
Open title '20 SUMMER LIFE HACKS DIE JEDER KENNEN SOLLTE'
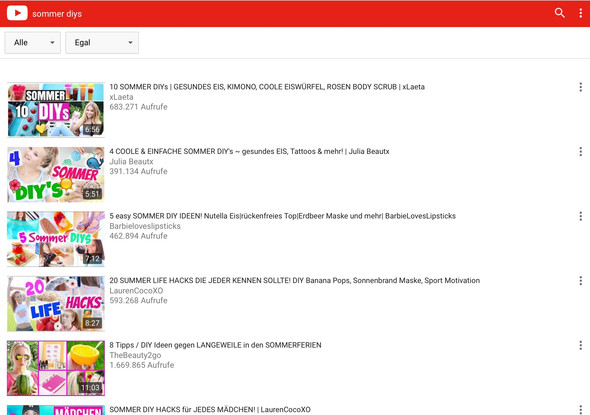[295, 281]
